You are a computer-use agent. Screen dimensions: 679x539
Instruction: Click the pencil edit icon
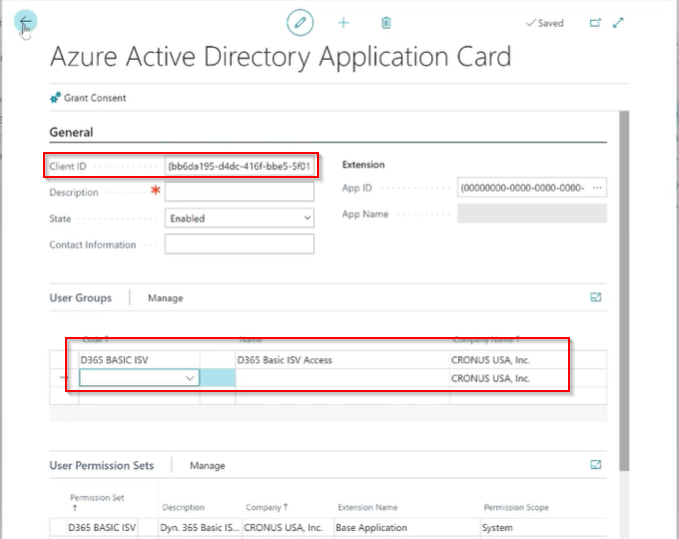click(300, 23)
